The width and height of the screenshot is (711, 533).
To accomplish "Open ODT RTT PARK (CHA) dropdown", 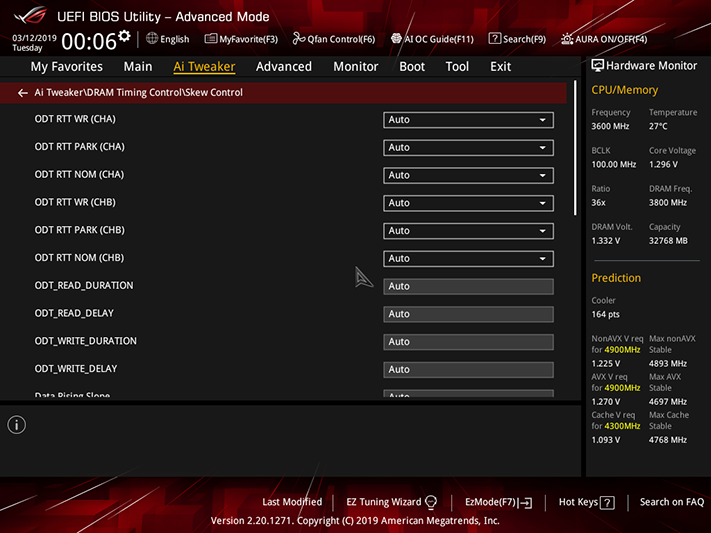I will [468, 147].
